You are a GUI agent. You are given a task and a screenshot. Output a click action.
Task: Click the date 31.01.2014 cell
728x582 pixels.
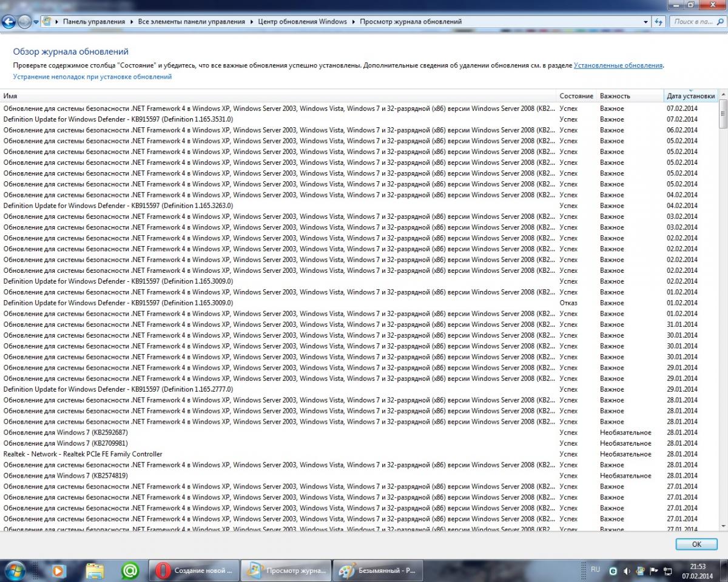[x=682, y=324]
